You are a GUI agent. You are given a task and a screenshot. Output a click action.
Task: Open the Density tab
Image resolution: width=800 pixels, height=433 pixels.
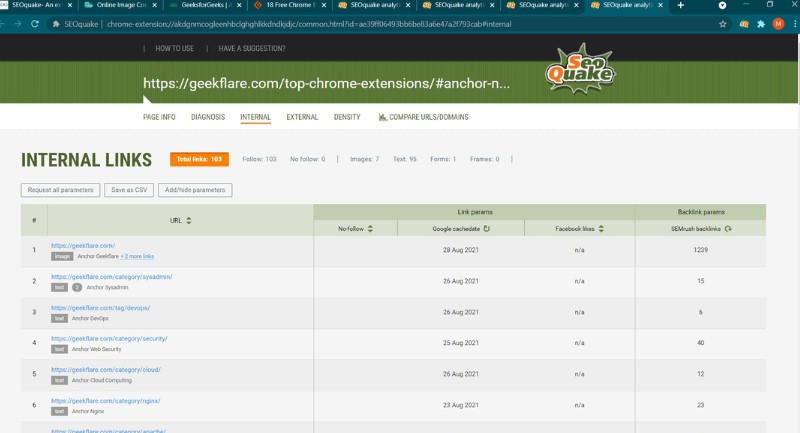pos(347,117)
